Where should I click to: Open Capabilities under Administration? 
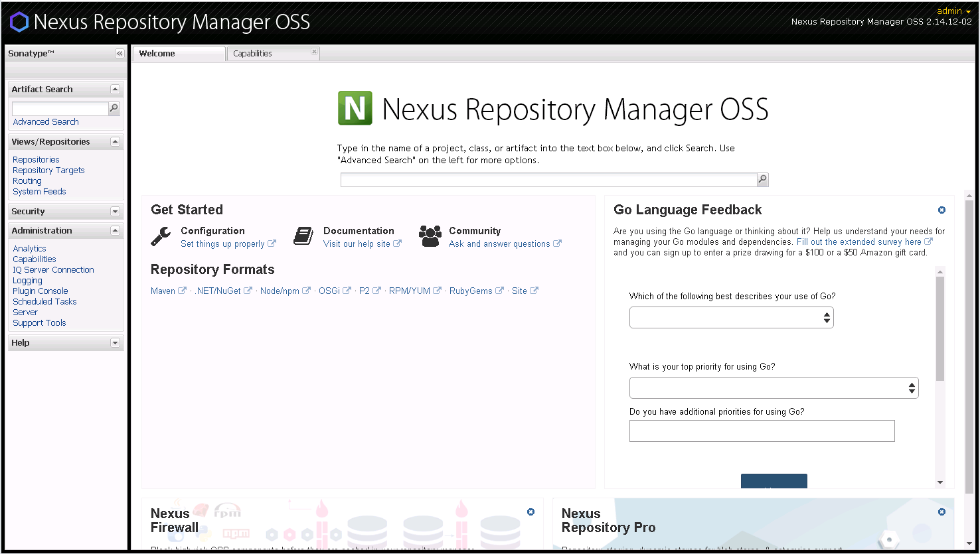[x=35, y=259]
